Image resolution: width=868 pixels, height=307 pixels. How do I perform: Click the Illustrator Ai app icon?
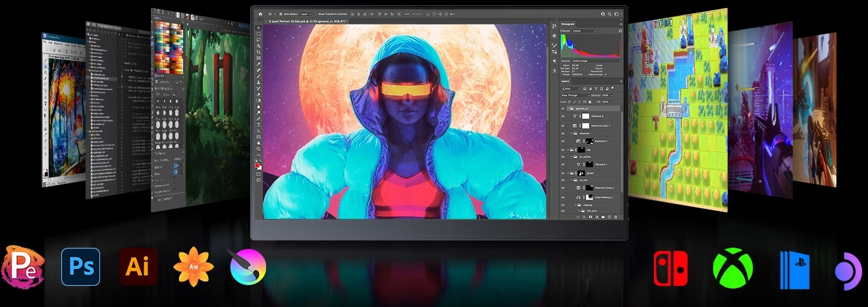tap(138, 267)
